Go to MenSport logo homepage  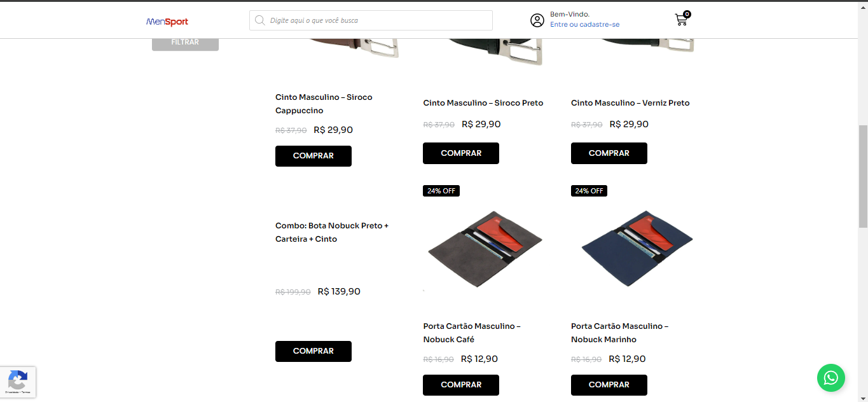(x=167, y=22)
